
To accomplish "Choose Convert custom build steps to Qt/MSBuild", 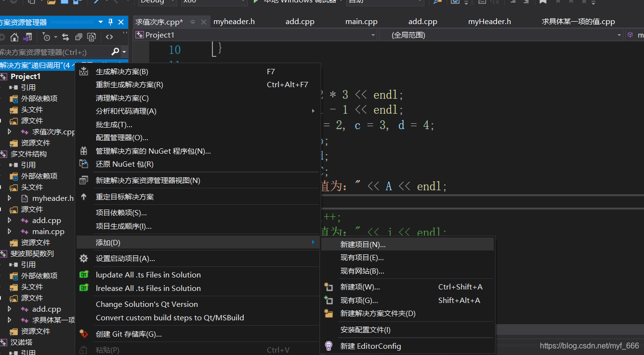I will click(x=197, y=317).
